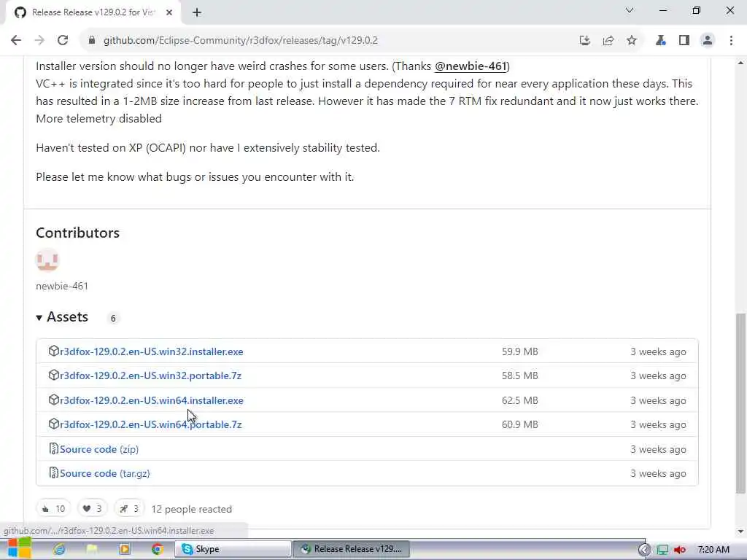Viewport: 747px width, 560px height.
Task: Click the heart reaction button
Action: (93, 509)
